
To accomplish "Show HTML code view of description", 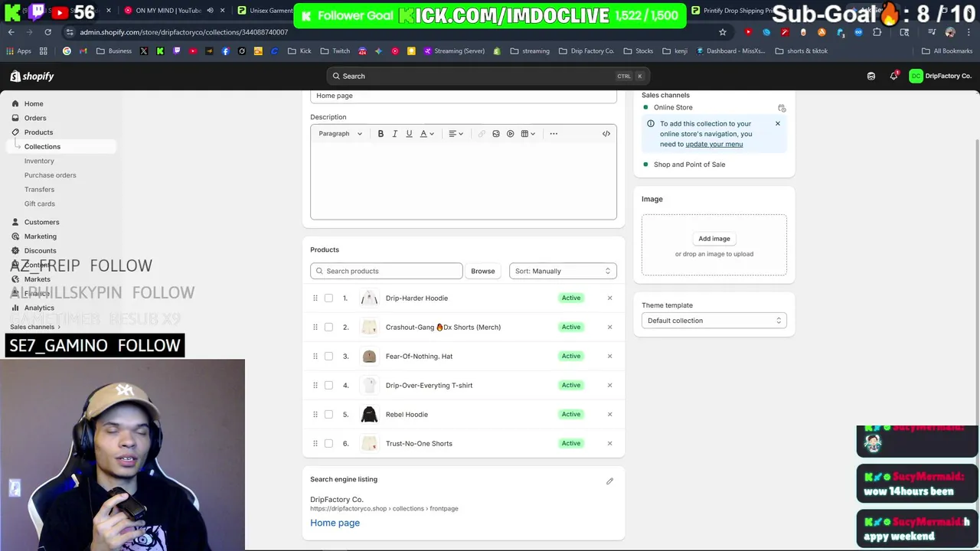I will point(606,134).
